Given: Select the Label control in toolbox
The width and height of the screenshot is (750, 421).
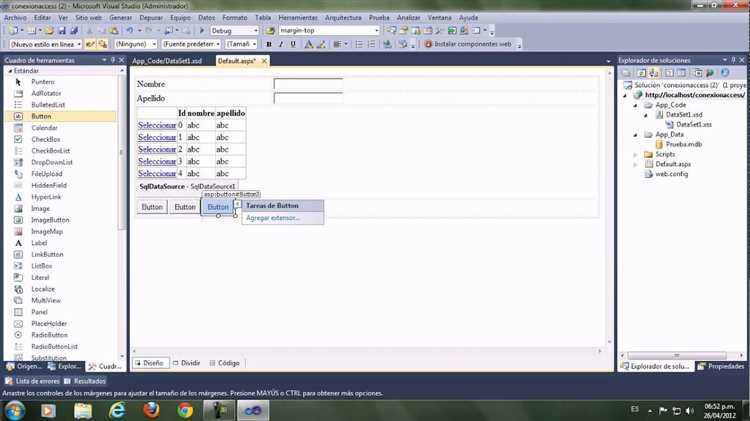Looking at the screenshot, I should [39, 243].
